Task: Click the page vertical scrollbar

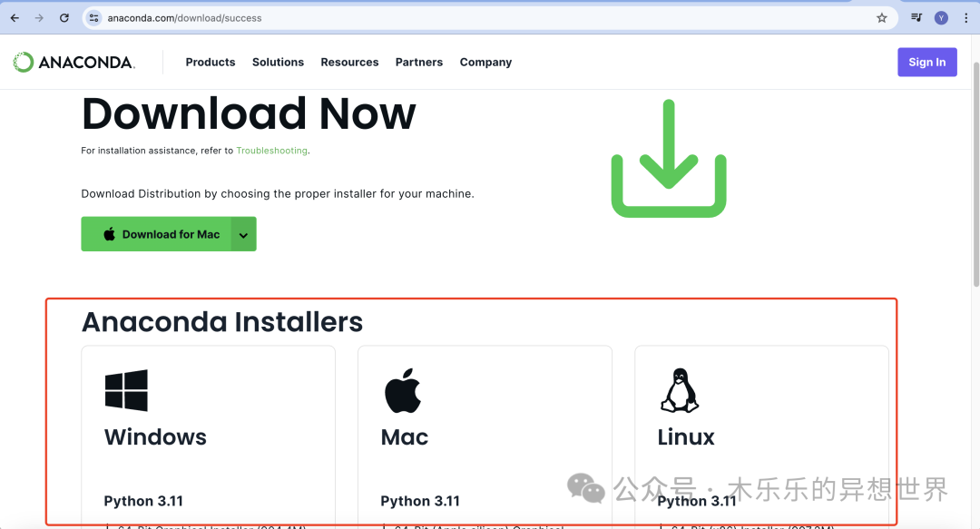Action: 976,175
